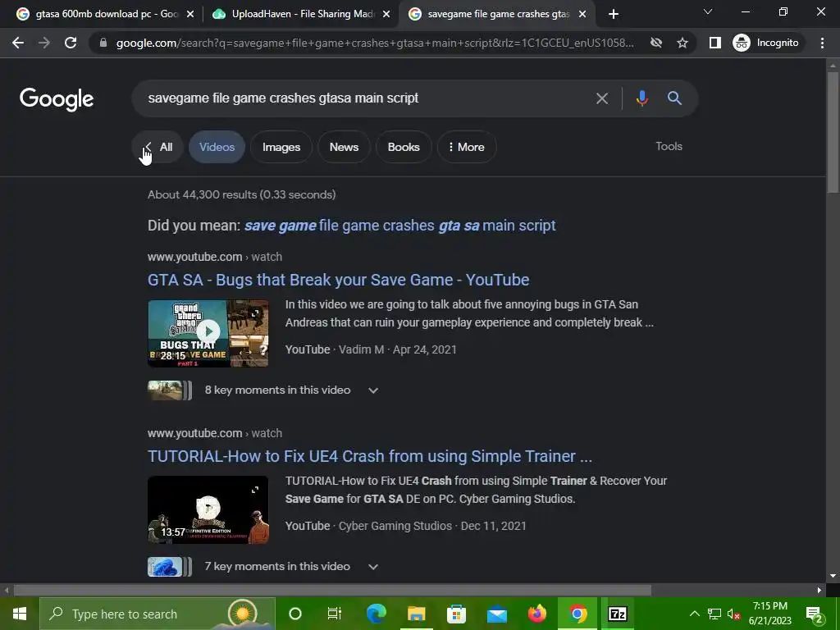Open File Explorer from taskbar

click(x=416, y=614)
